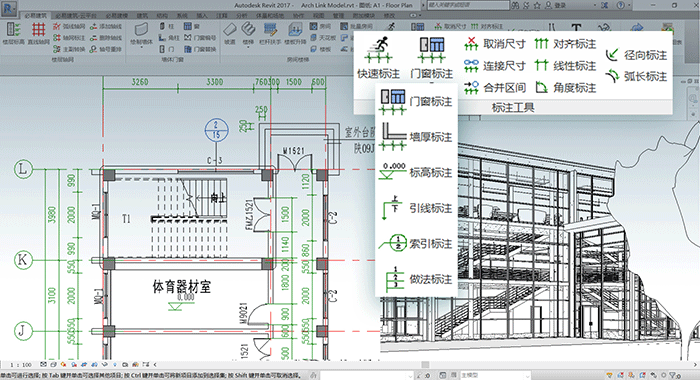Select the 弧长标注 arc length dimension tool
Screen dimensions: 700x380
(636, 76)
